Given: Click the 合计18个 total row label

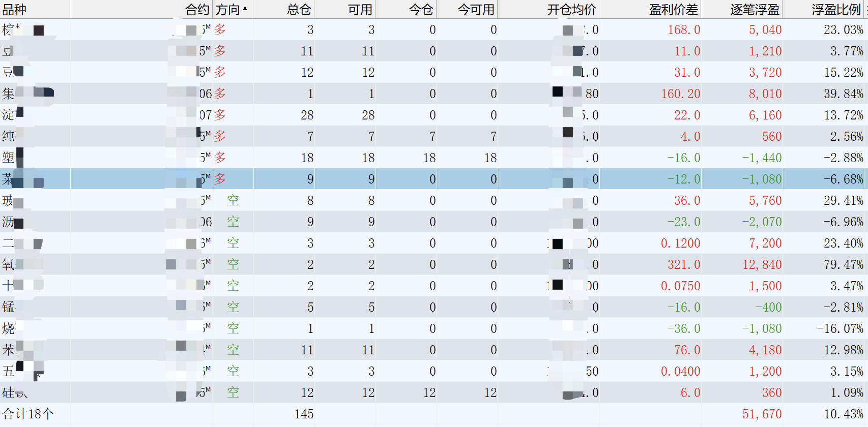Looking at the screenshot, I should pos(28,414).
